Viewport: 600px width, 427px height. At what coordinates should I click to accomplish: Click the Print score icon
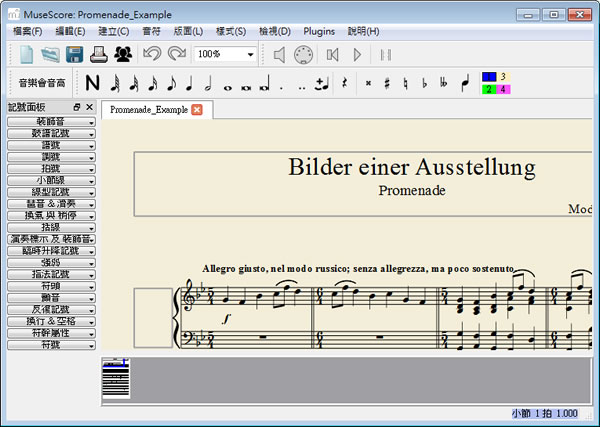point(99,54)
